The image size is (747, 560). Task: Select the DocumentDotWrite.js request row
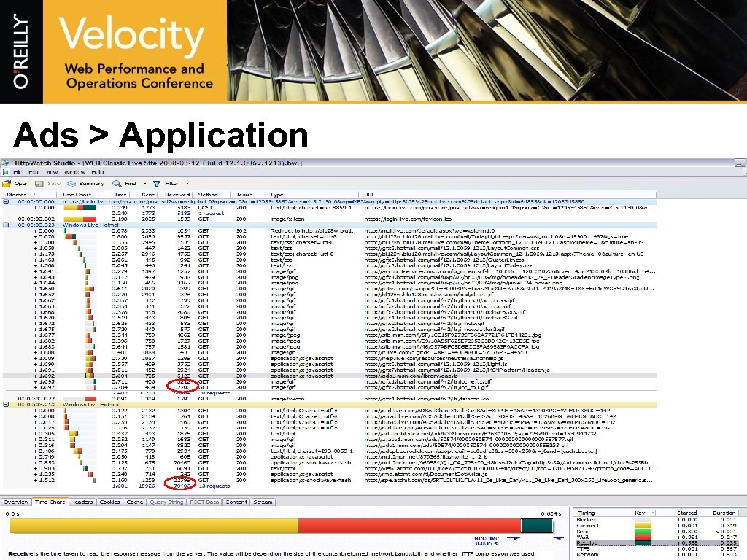[330, 474]
